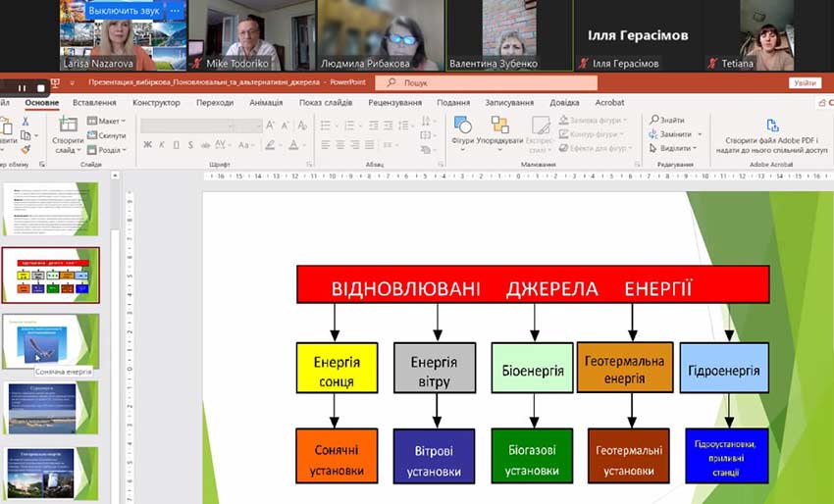Open the Анімація ribbon tab
Image resolution: width=834 pixels, height=504 pixels.
pos(265,102)
